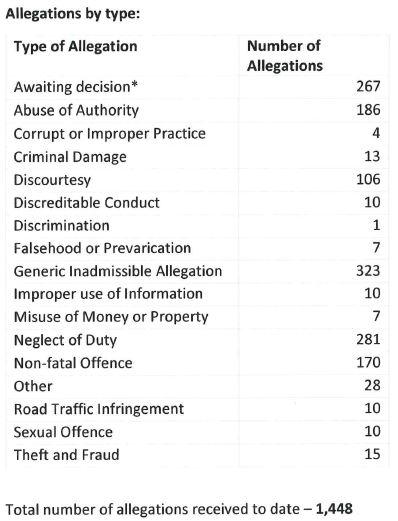Click the 'Falsehood or Prevarication' cell
The height and width of the screenshot is (521, 398).
pyautogui.click(x=102, y=248)
